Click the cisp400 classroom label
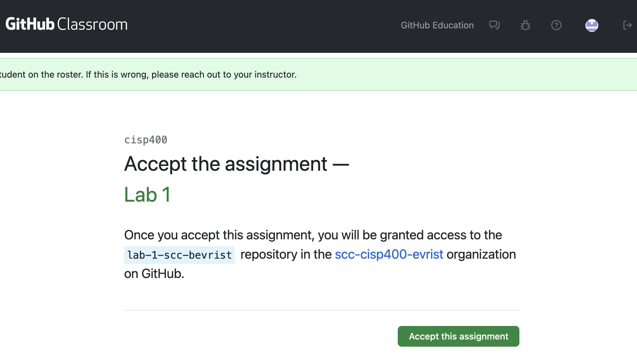637x364 pixels. click(x=146, y=140)
